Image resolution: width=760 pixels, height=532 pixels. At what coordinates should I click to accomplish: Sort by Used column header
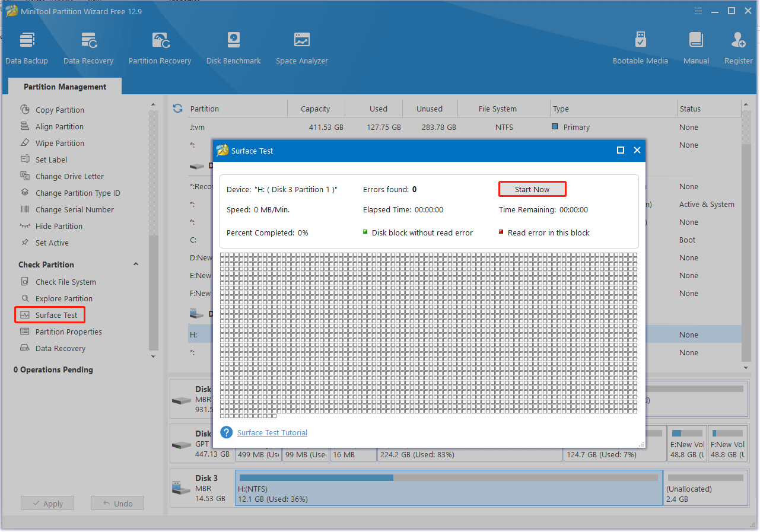[x=379, y=109]
